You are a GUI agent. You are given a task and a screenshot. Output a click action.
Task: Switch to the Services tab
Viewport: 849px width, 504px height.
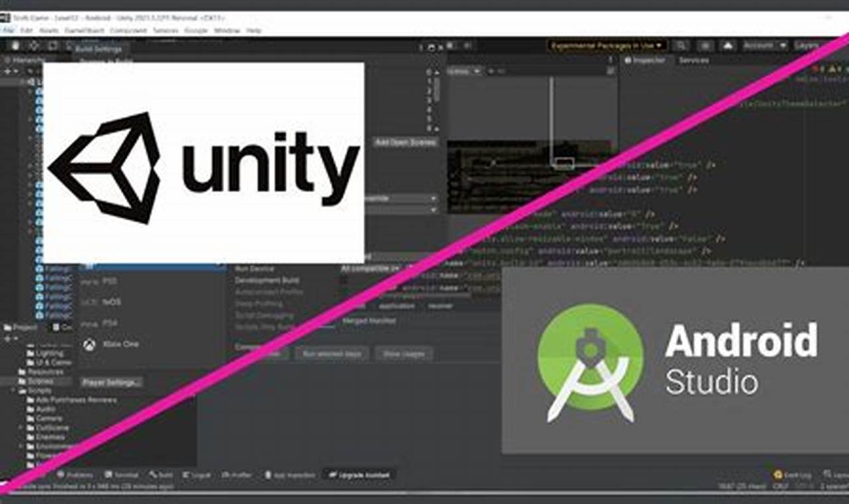[x=693, y=60]
